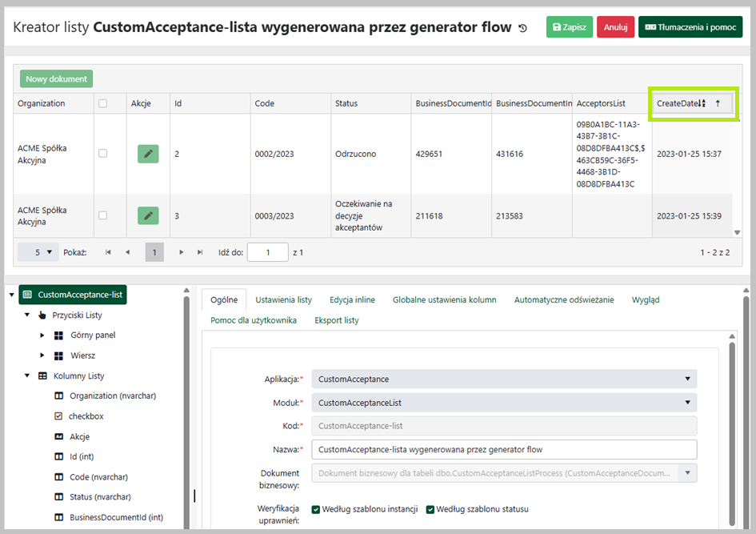Go to the next page of results
The image size is (756, 534).
click(x=182, y=252)
